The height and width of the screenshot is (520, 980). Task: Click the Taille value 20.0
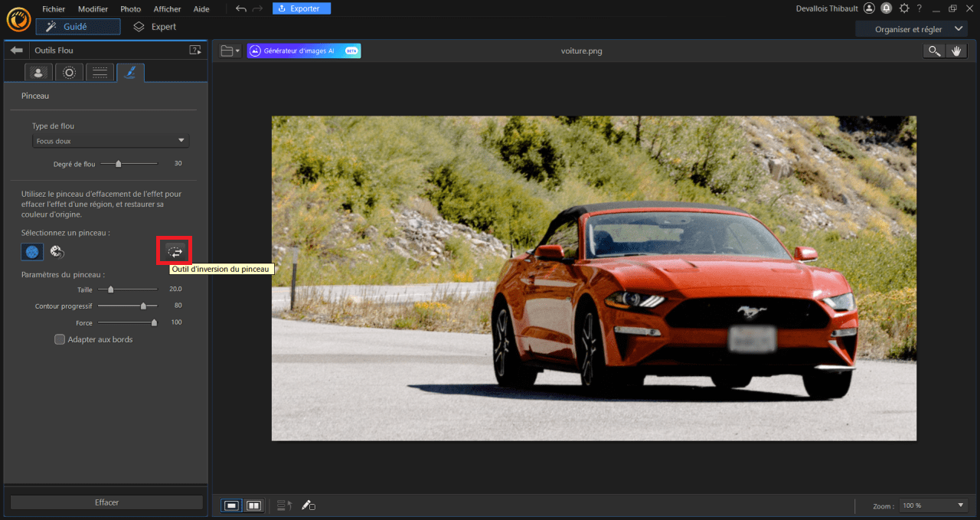point(175,289)
